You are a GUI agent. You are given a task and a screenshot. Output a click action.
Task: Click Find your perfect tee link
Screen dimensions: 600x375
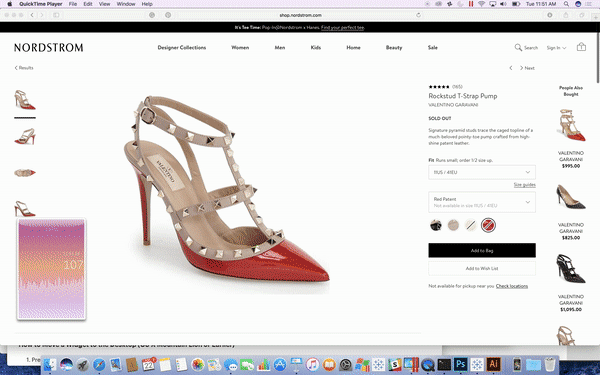(342, 28)
